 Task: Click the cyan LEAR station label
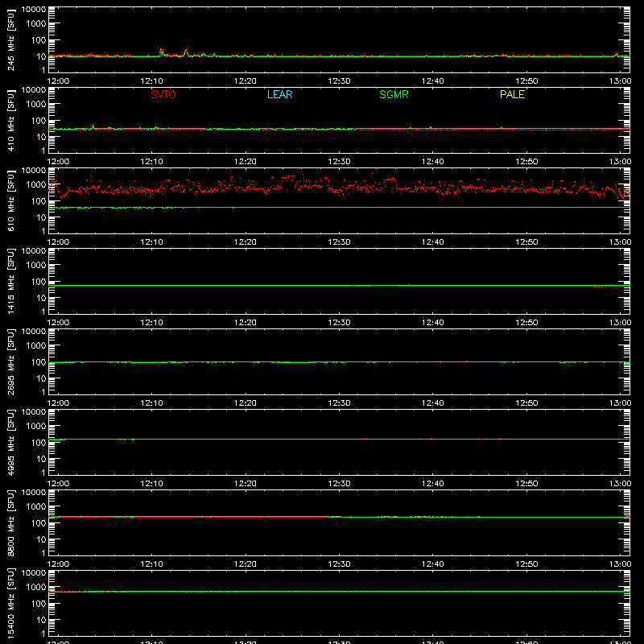pos(279,94)
